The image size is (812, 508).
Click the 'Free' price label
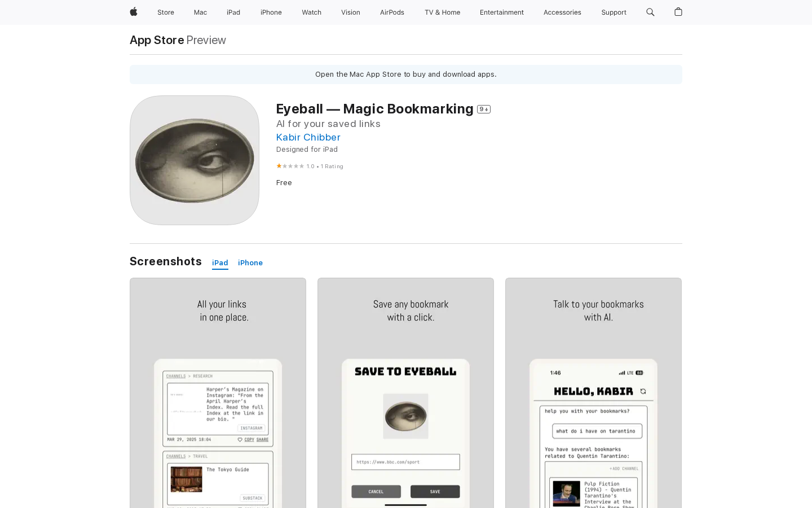(x=284, y=183)
